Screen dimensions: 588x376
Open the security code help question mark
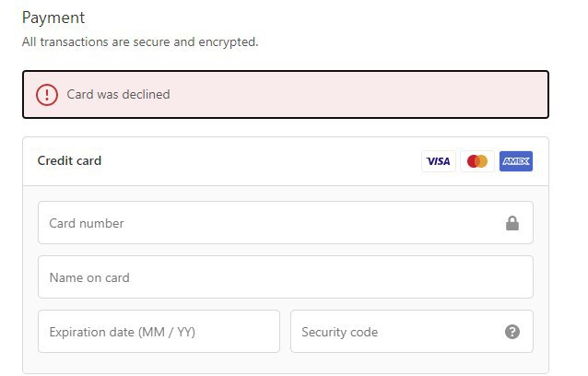512,332
